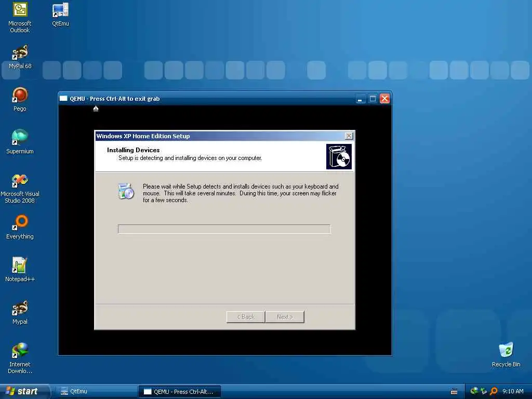Image resolution: width=532 pixels, height=399 pixels.
Task: Select the Everything search desktop icon
Action: click(x=20, y=227)
